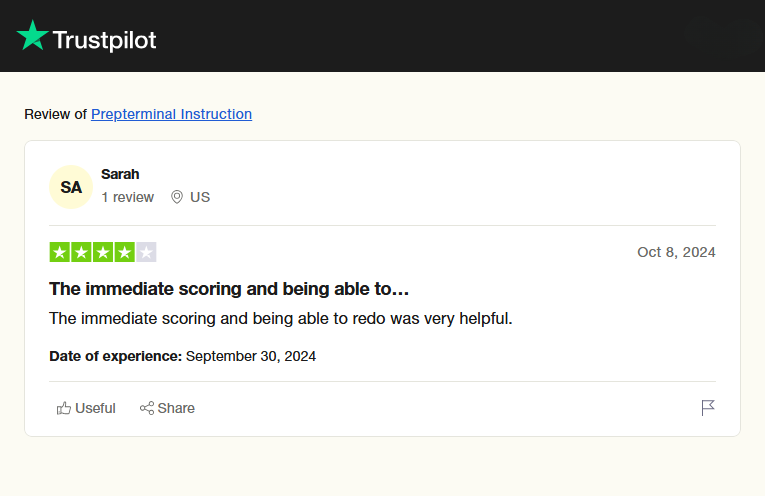Viewport: 765px width, 496px height.
Task: Click the '1 review' count text
Action: pyautogui.click(x=127, y=197)
